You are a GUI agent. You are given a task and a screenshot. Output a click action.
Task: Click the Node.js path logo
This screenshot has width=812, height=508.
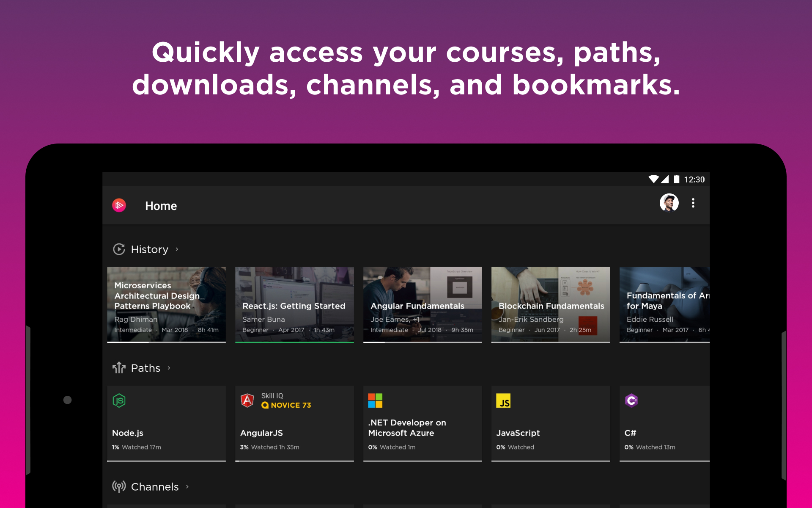point(119,400)
